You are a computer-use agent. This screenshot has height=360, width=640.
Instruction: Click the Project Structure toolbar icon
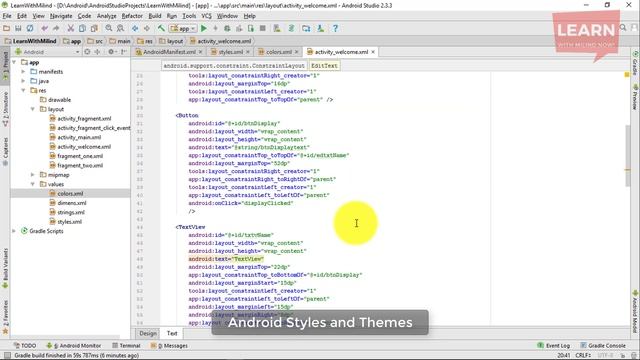coord(306,28)
